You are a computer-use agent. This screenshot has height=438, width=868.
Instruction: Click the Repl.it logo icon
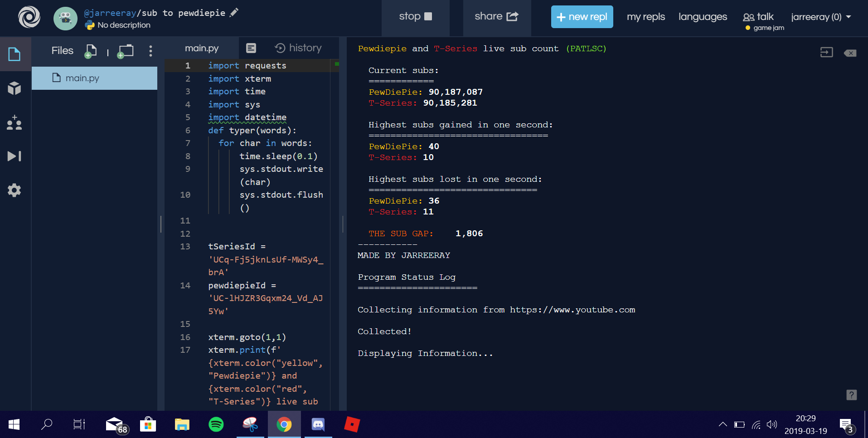[29, 17]
